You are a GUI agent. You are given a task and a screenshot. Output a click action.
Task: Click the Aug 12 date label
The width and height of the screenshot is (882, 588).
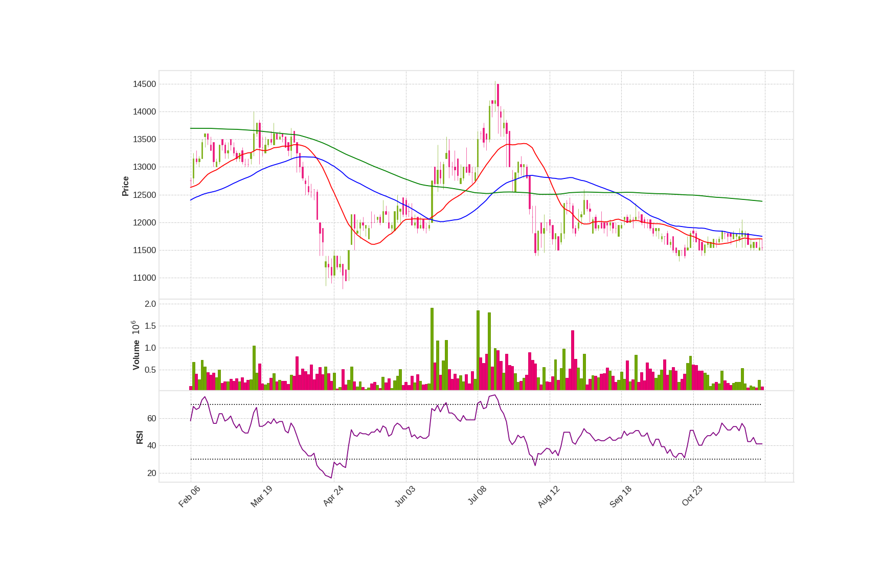pos(549,496)
